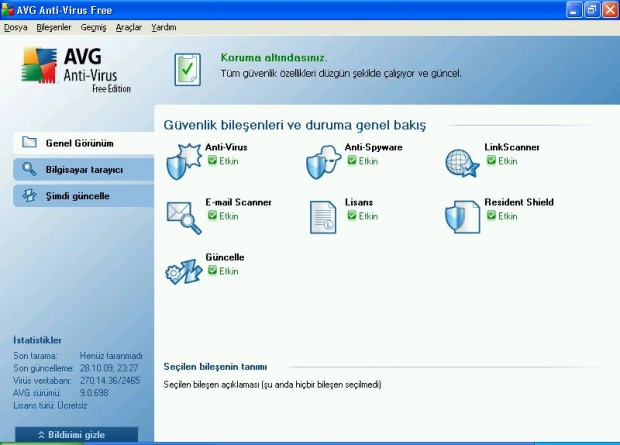Click the virus database value 270.14.36/2465

pyautogui.click(x=110, y=381)
